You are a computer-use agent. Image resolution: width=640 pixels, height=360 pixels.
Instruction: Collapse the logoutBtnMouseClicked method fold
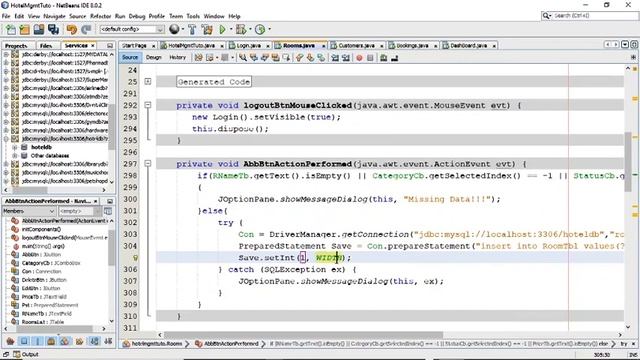click(x=148, y=105)
